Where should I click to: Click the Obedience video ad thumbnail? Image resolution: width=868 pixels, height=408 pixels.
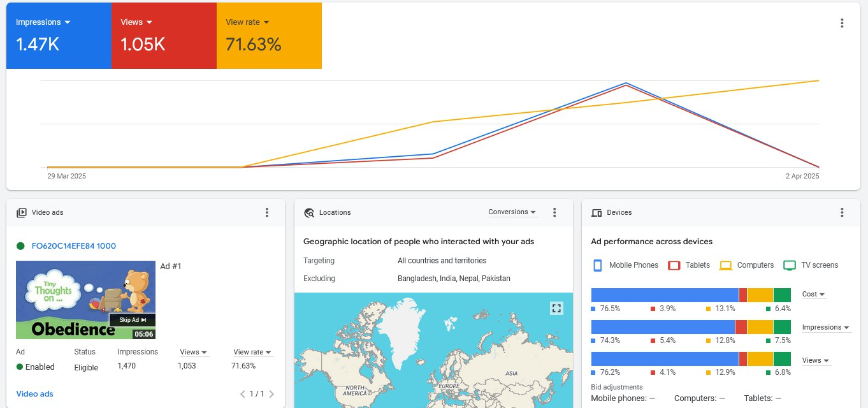point(85,300)
